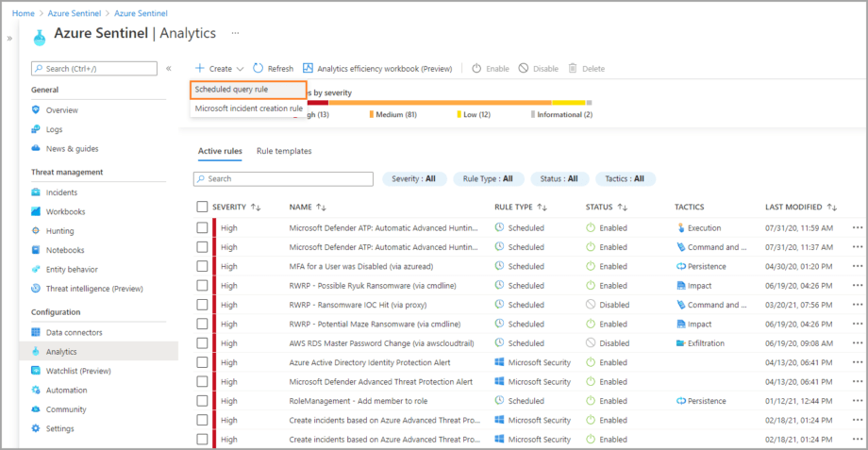Click the Workbooks chart icon

36,211
